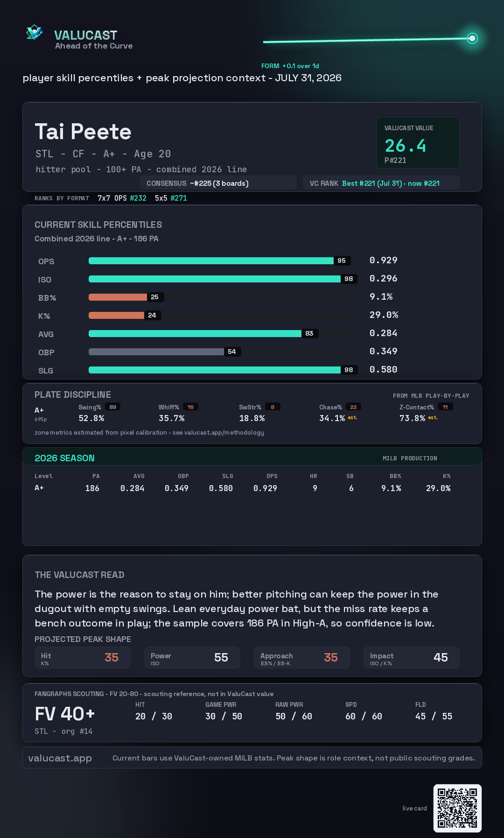Select the Hit 35 peak shape tile

tap(83, 658)
